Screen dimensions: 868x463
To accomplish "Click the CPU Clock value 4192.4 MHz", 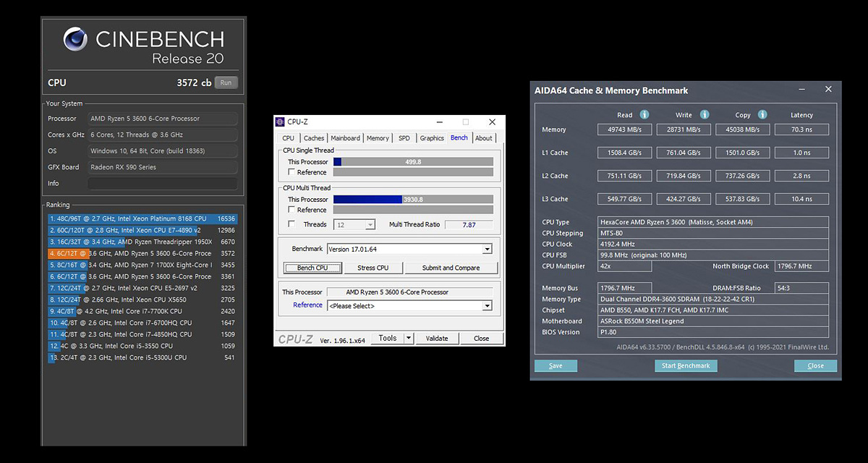I will coord(713,245).
